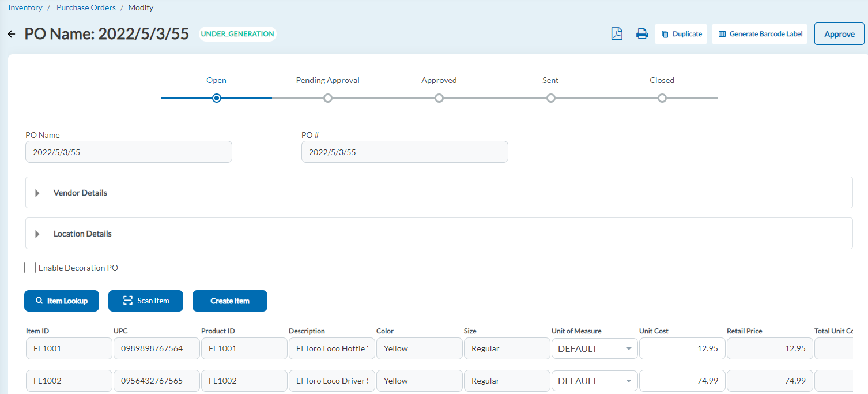
Task: Expand the Location Details section
Action: tap(37, 233)
